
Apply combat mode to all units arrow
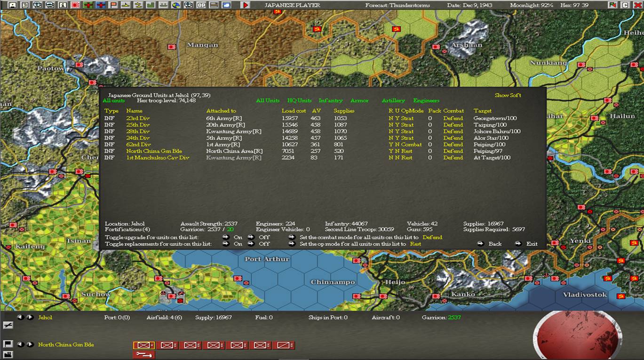pos(292,237)
